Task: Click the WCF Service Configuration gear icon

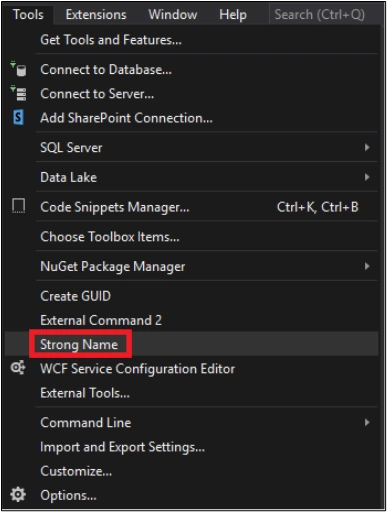Action: click(x=18, y=368)
